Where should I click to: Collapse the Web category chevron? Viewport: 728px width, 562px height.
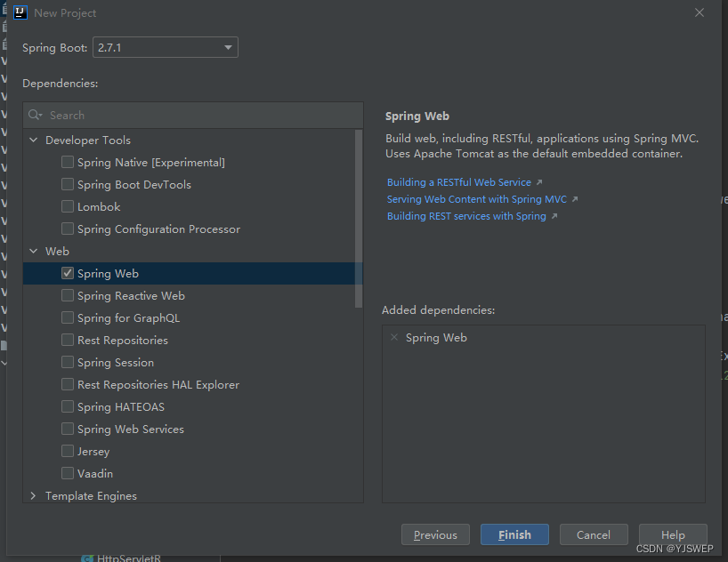(x=34, y=251)
